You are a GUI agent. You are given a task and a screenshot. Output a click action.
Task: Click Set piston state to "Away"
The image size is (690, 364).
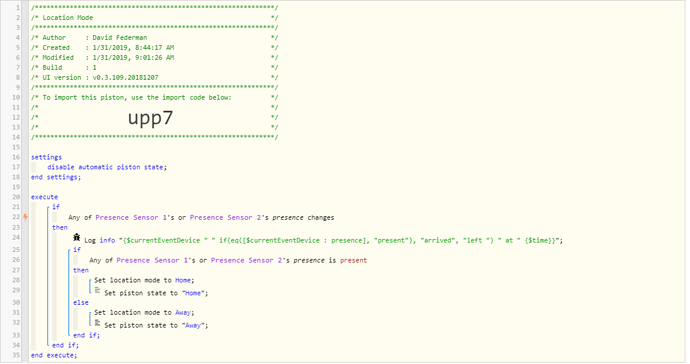click(156, 325)
